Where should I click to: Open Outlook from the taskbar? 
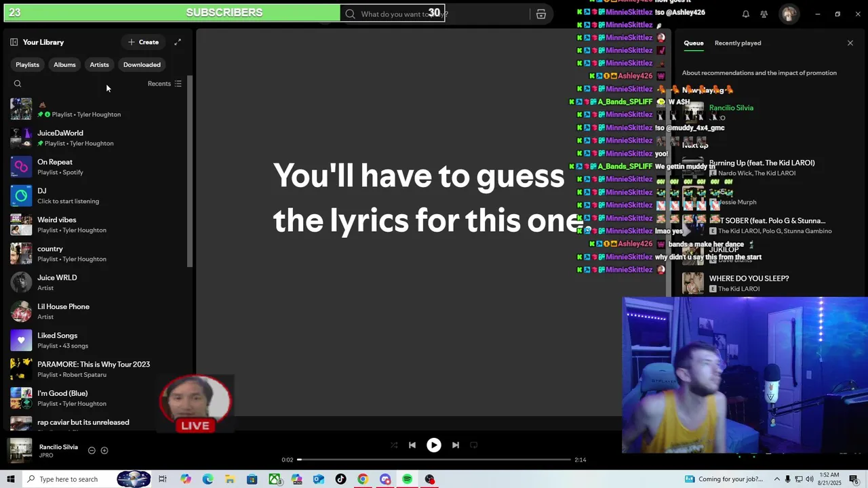(319, 479)
